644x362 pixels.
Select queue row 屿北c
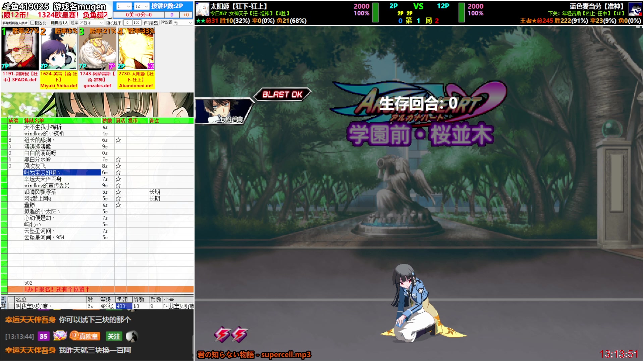pos(62,225)
